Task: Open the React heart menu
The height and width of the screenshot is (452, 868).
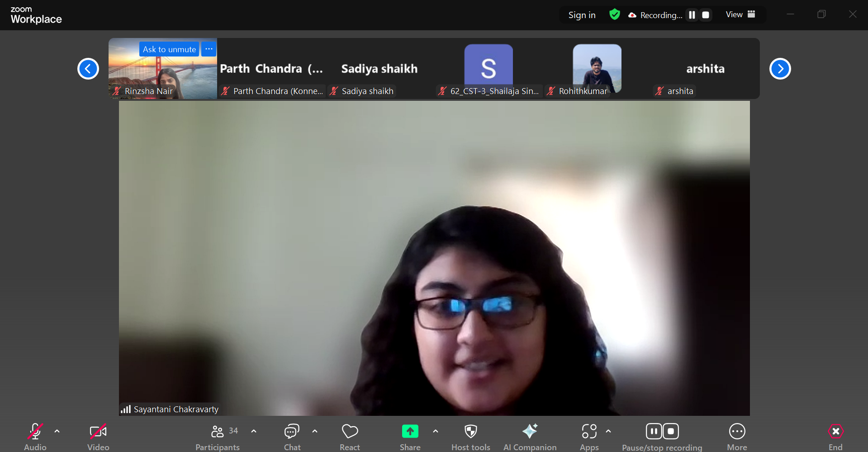Action: (350, 437)
